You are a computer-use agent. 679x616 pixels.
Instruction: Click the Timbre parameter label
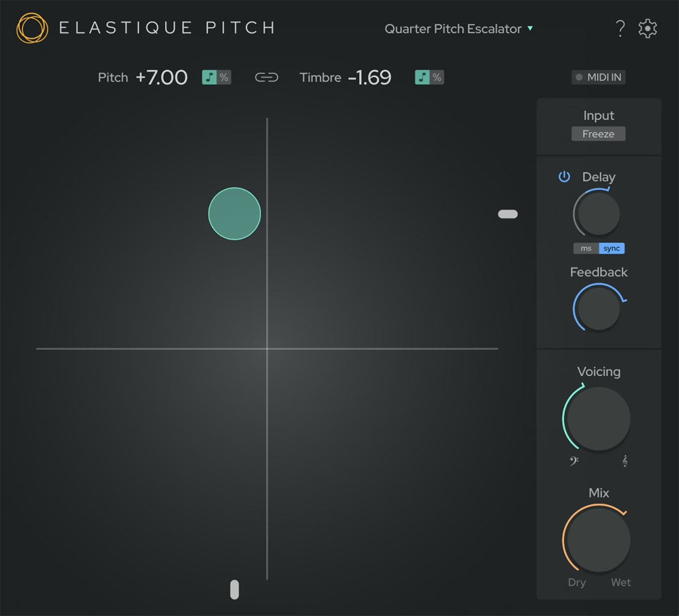point(320,77)
